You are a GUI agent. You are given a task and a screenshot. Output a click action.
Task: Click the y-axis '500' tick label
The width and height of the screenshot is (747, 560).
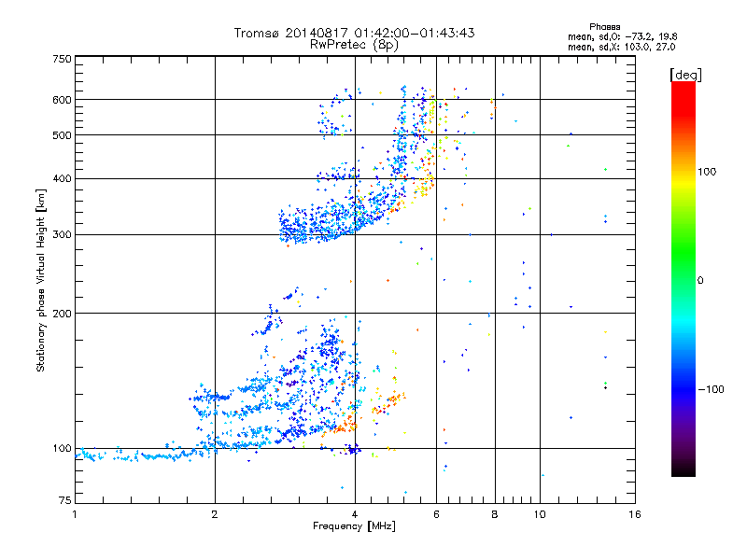click(x=62, y=135)
